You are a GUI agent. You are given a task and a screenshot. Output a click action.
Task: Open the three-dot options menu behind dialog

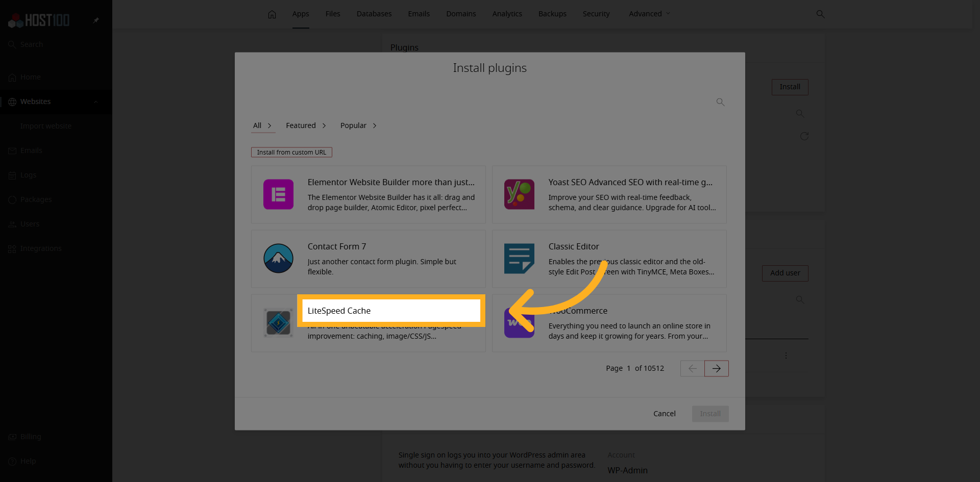786,356
